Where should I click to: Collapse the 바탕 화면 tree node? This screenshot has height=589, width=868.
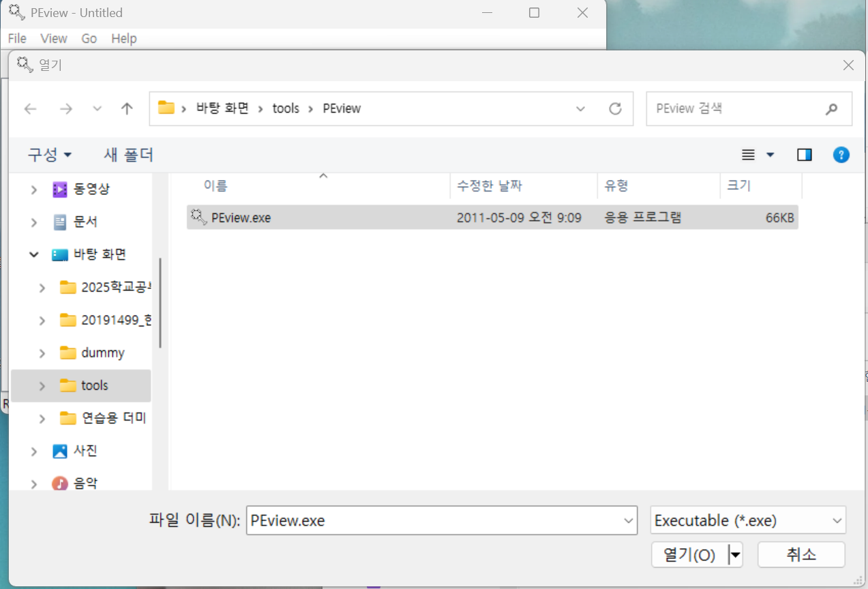(x=34, y=254)
